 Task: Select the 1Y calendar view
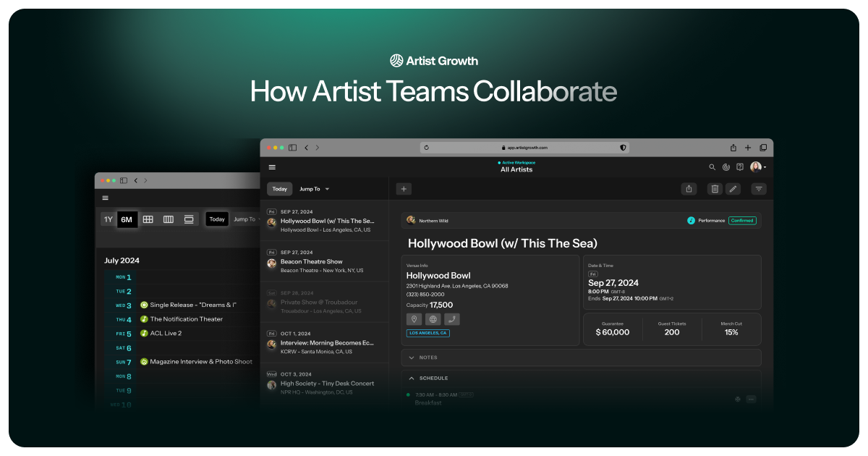109,219
